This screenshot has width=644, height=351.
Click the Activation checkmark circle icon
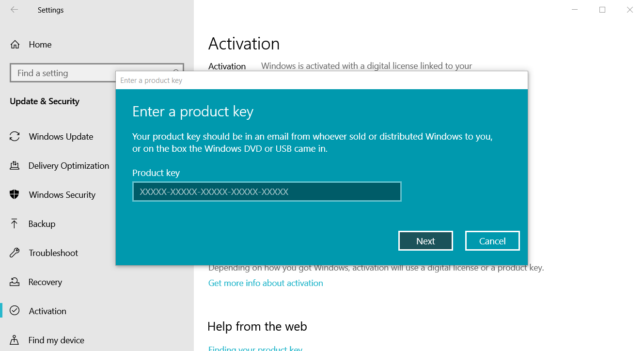pyautogui.click(x=15, y=311)
